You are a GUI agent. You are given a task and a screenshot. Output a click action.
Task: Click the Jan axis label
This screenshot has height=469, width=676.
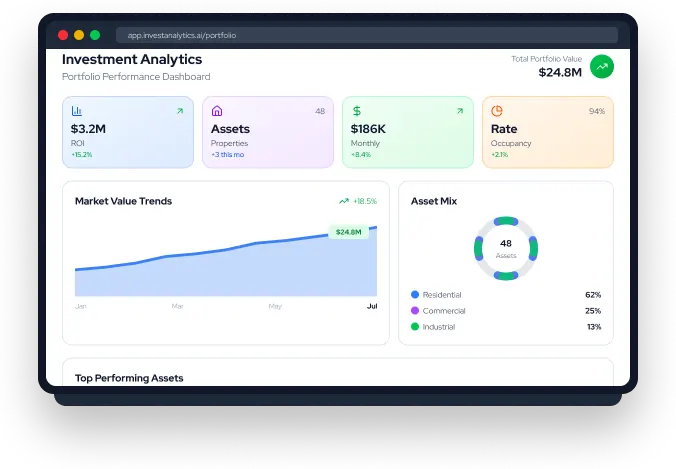pyautogui.click(x=81, y=306)
